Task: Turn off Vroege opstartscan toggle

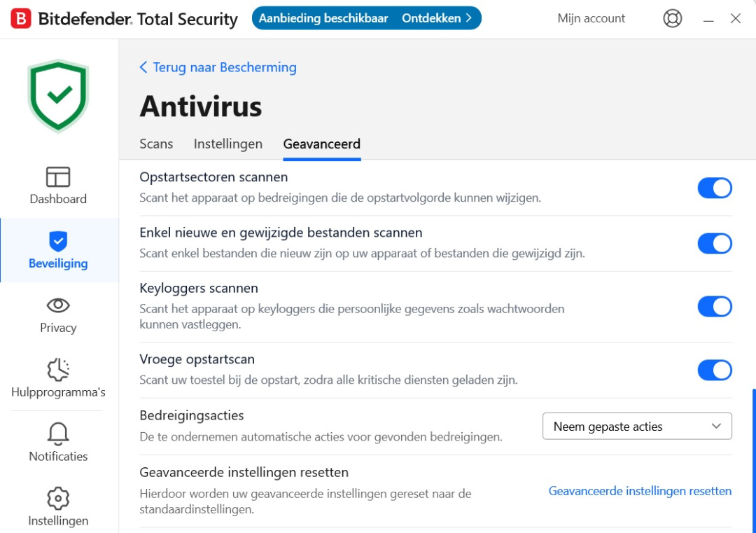Action: coord(714,370)
